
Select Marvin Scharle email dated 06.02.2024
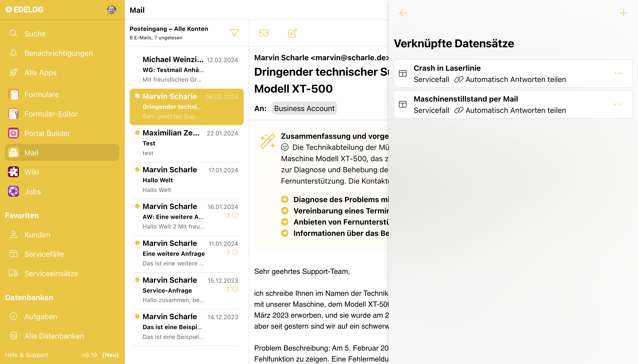pos(187,107)
